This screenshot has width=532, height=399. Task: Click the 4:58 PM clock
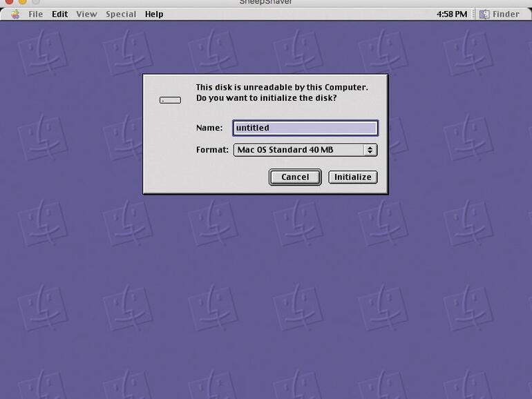pos(452,14)
